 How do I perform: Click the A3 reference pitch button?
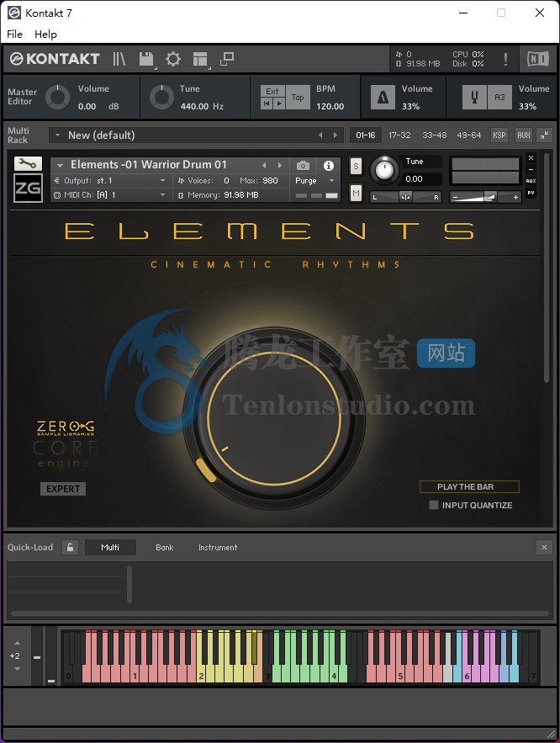(499, 97)
